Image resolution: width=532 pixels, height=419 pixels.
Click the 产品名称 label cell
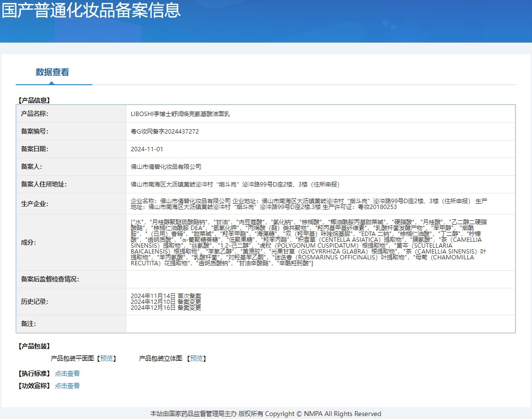71,114
